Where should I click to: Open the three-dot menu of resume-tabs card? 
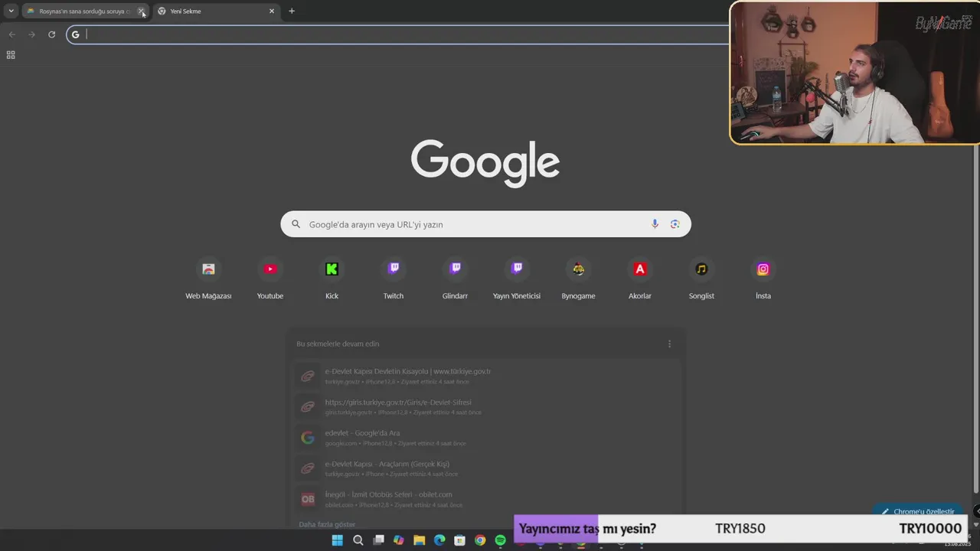click(x=669, y=344)
